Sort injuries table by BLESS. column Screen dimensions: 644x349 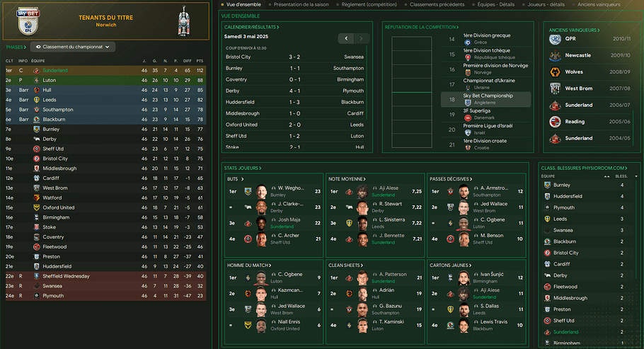621,176
